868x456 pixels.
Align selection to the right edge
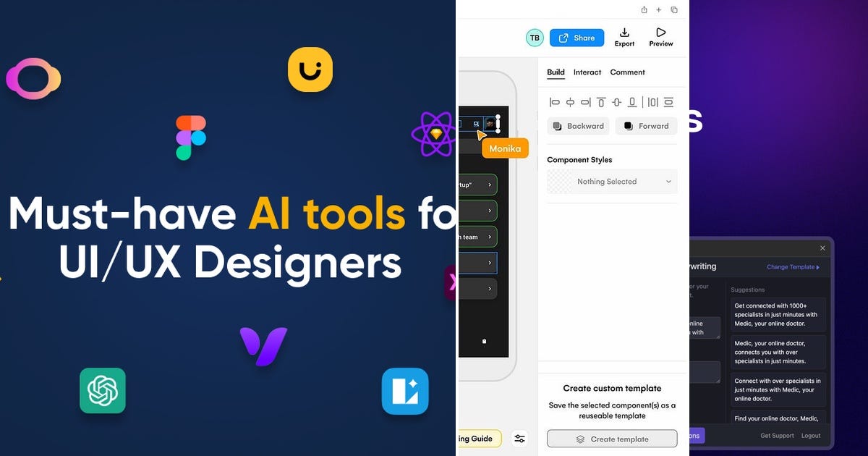(586, 102)
